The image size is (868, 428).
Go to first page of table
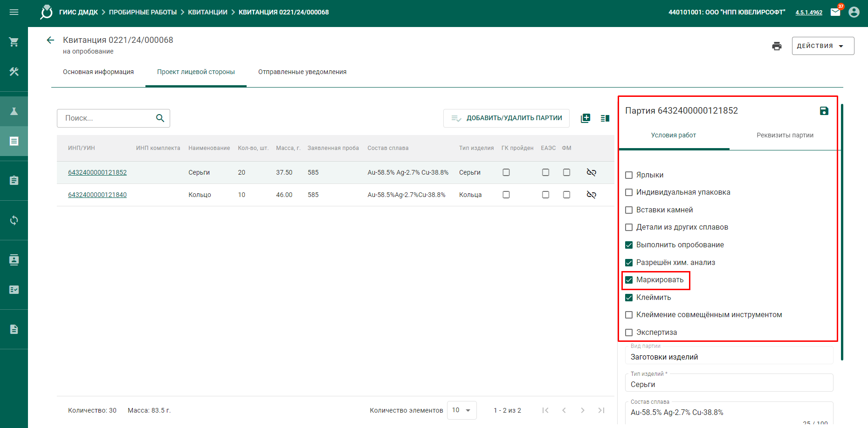(x=545, y=410)
